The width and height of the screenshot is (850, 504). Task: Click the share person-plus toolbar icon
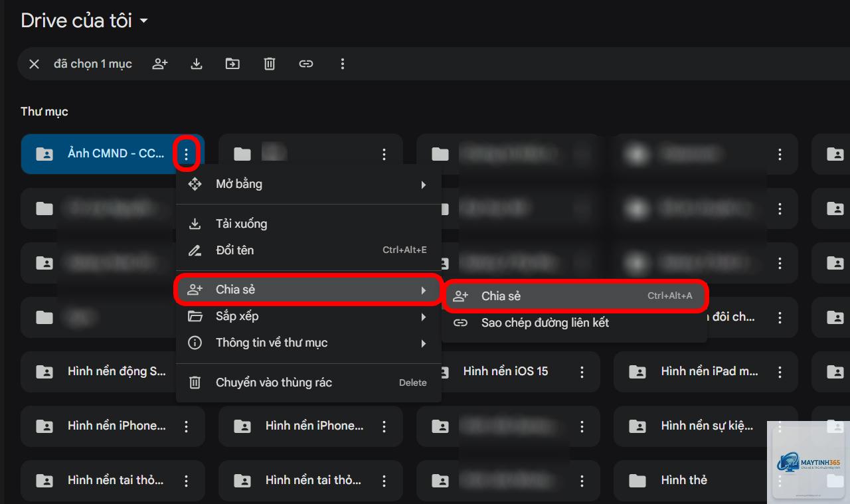tap(160, 64)
